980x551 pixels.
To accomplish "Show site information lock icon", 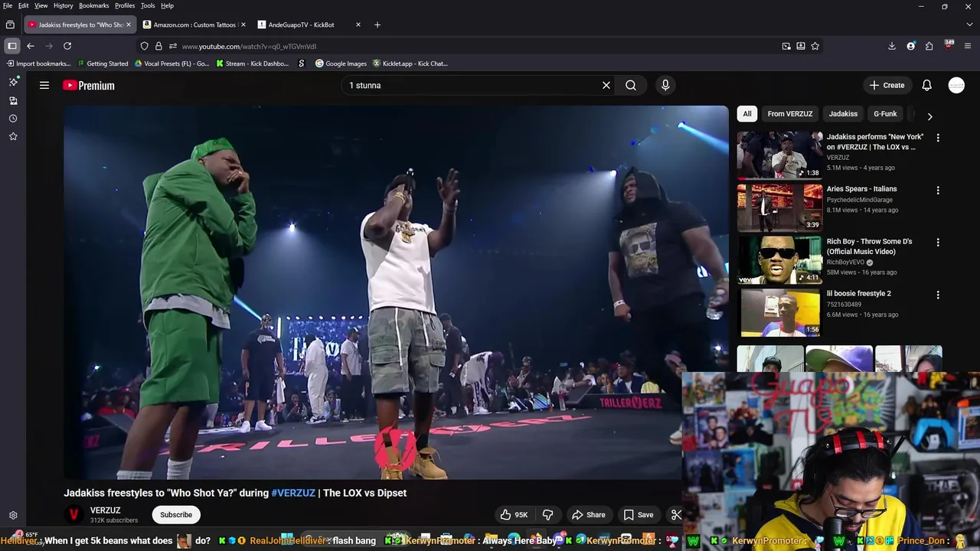I will coord(158,46).
